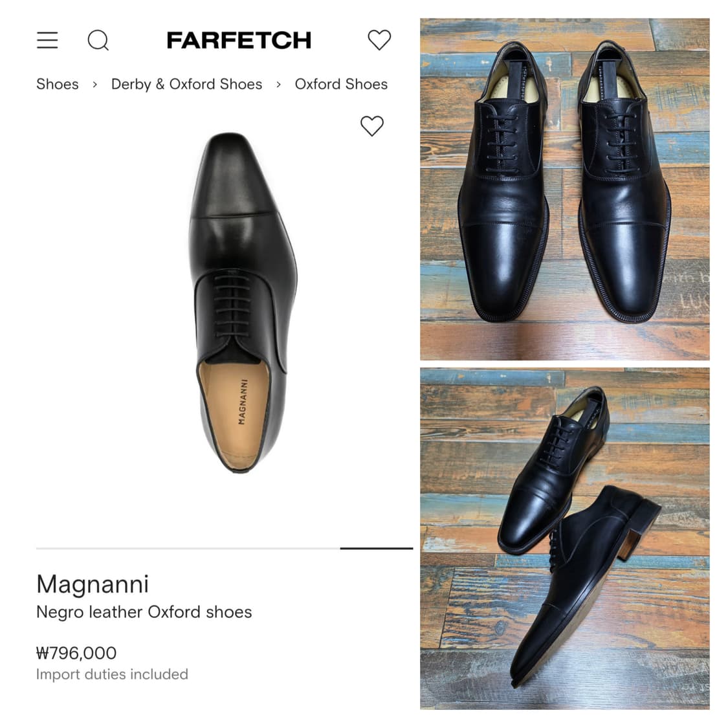Image resolution: width=728 pixels, height=728 pixels.
Task: Open the bottom photo showing shoe heel
Action: (x=564, y=538)
